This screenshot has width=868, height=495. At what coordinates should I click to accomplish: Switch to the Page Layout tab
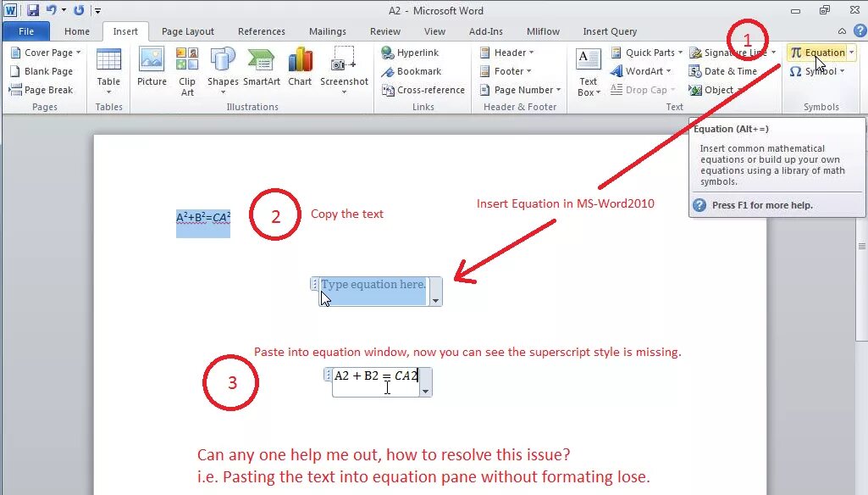click(188, 31)
